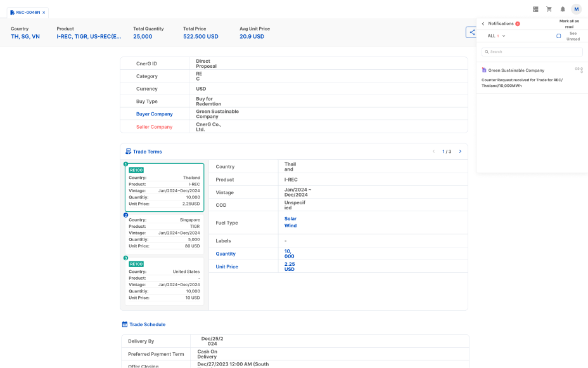
Task: Click the Trade Schedule calendar icon
Action: (x=125, y=324)
